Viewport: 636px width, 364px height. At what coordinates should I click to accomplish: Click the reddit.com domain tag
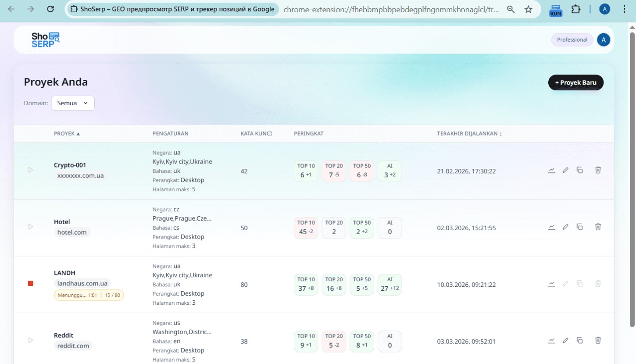[x=73, y=346]
